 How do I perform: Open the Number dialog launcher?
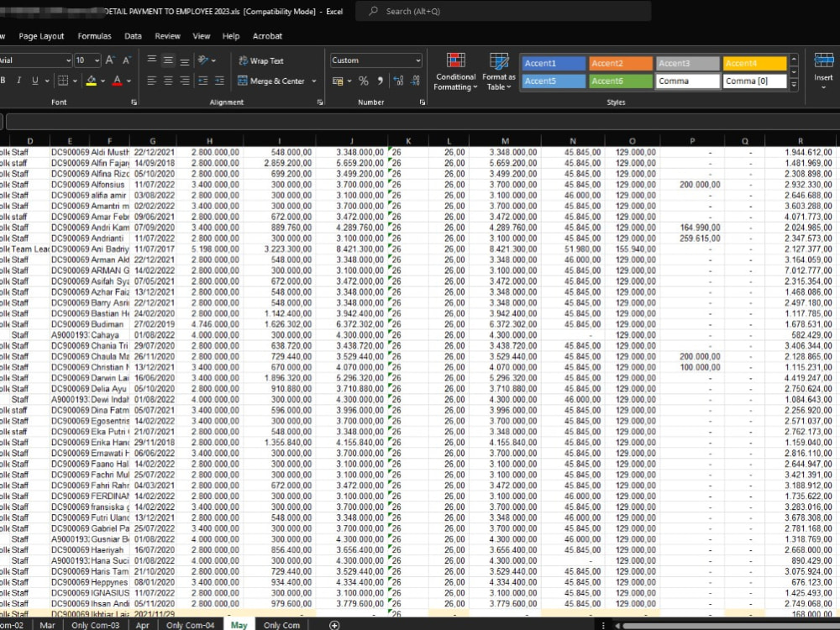pyautogui.click(x=423, y=102)
